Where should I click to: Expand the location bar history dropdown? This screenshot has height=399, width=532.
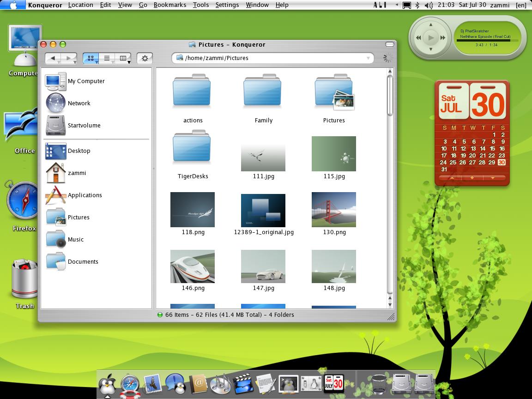[368, 58]
